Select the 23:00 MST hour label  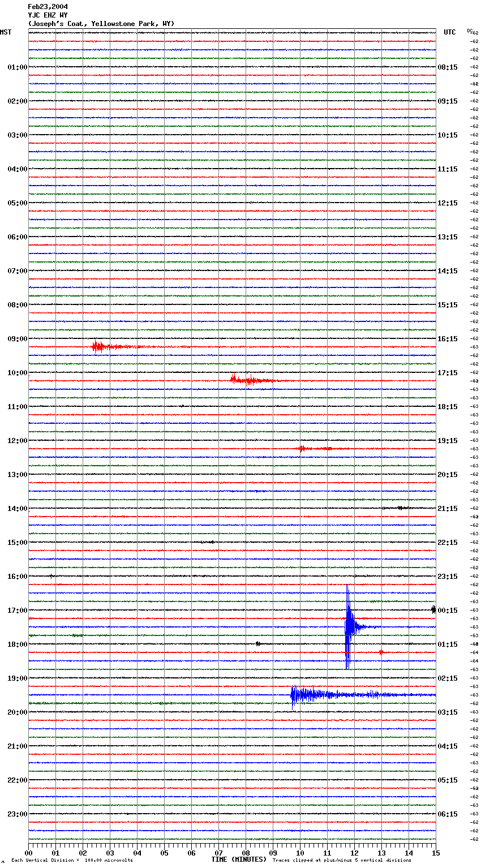click(x=17, y=814)
